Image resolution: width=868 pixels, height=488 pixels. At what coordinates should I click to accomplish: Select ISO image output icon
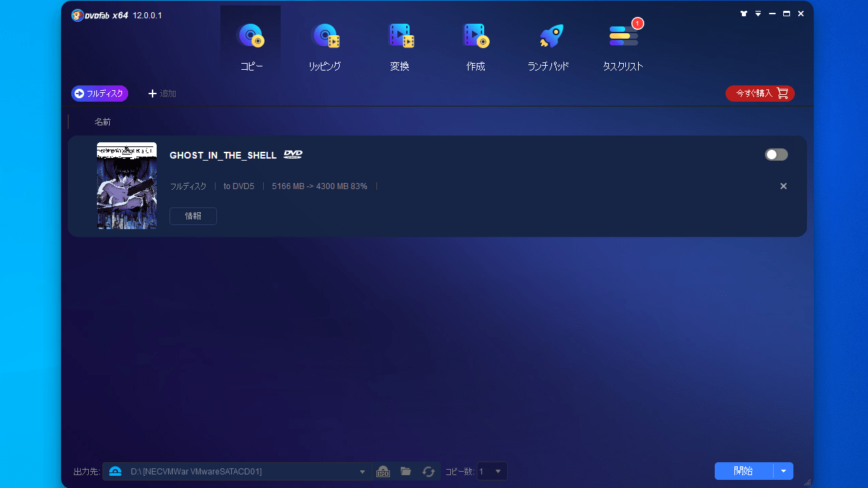[x=383, y=471]
